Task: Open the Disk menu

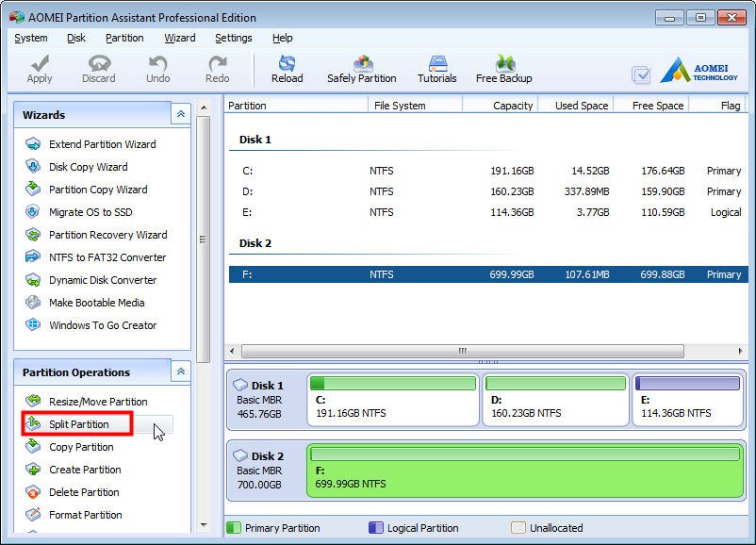Action: pyautogui.click(x=76, y=38)
